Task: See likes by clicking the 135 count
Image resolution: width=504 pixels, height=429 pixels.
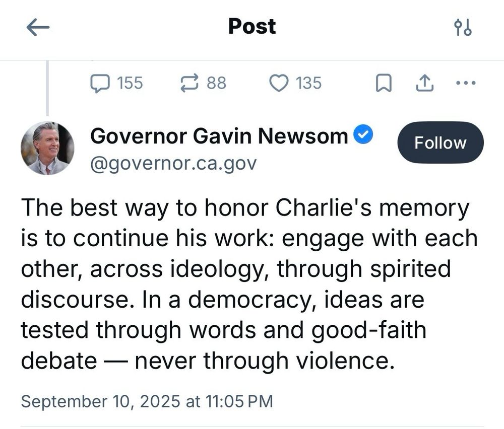Action: click(x=307, y=83)
